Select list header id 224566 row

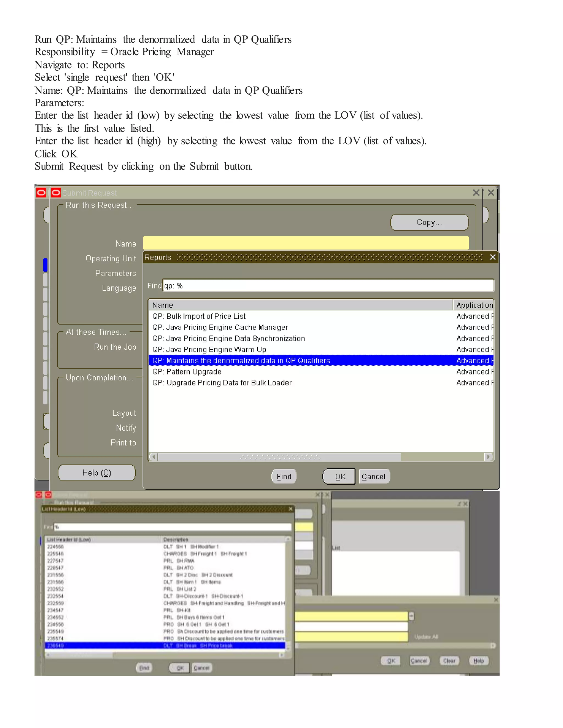[x=165, y=547]
